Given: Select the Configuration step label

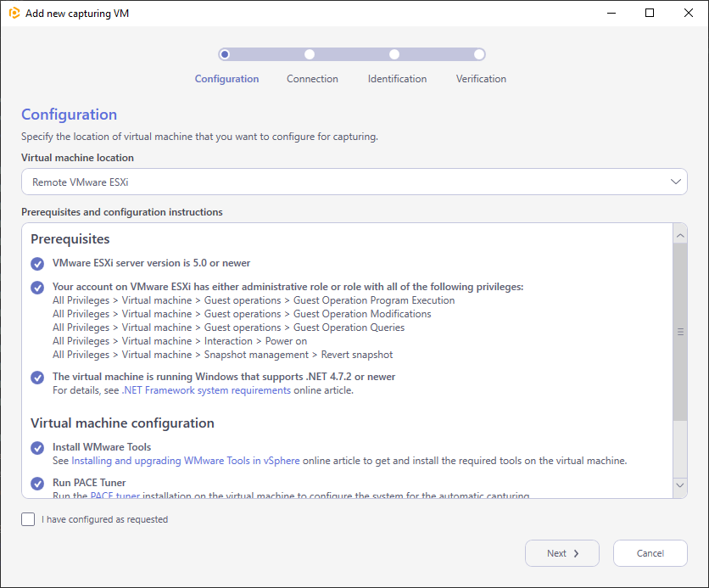Looking at the screenshot, I should [226, 79].
